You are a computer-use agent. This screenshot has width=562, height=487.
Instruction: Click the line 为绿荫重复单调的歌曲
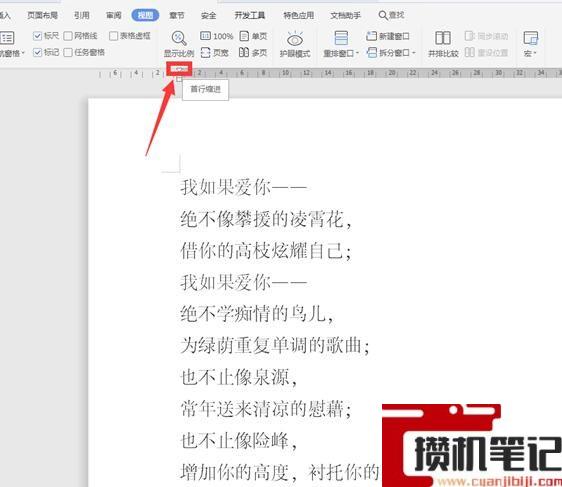(x=275, y=345)
